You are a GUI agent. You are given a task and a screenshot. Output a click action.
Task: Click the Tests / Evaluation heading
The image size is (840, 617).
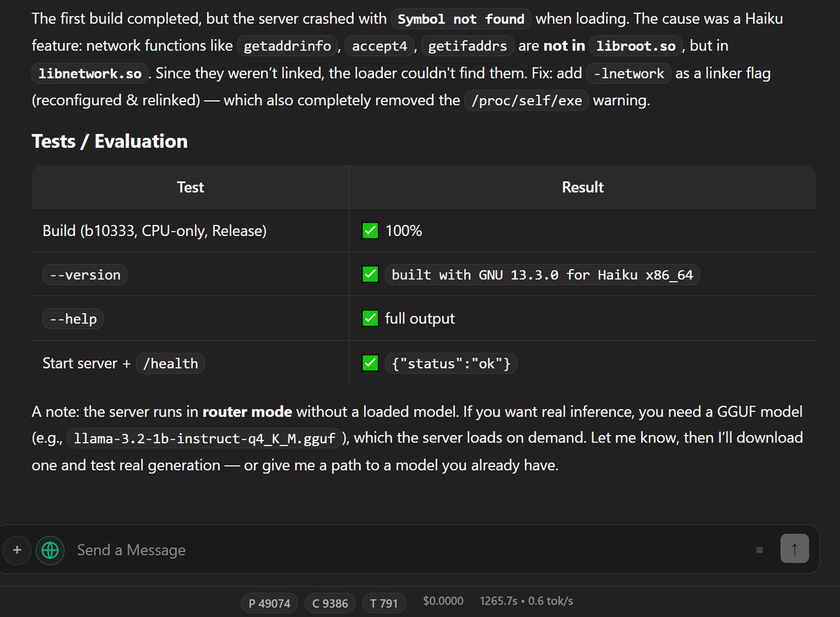tap(110, 141)
